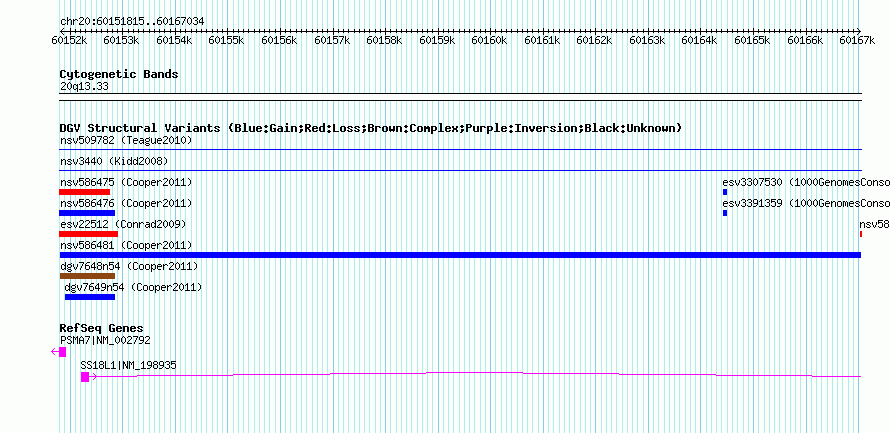Click the DGV Structural Variants track title

click(x=371, y=128)
